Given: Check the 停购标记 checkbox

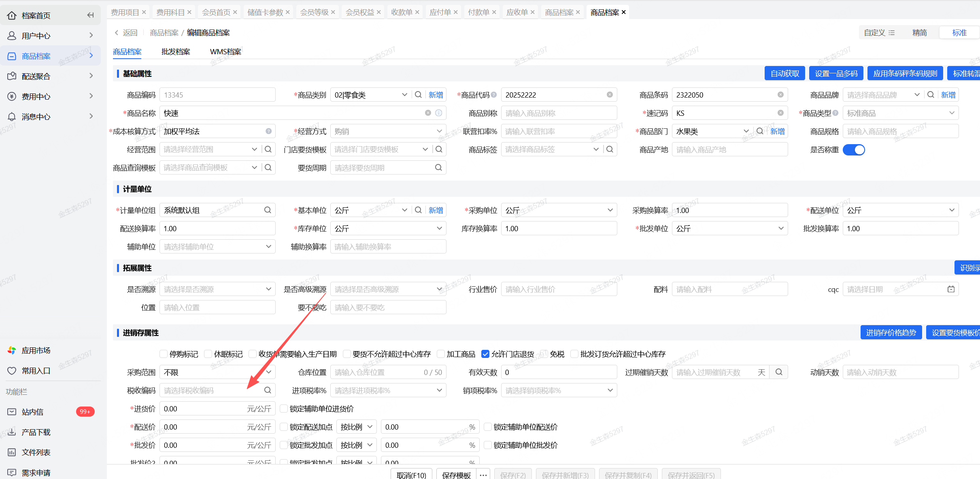Looking at the screenshot, I should point(164,354).
